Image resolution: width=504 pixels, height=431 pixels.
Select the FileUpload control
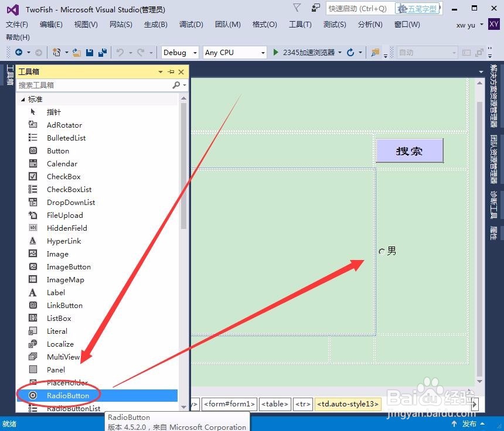97,215
